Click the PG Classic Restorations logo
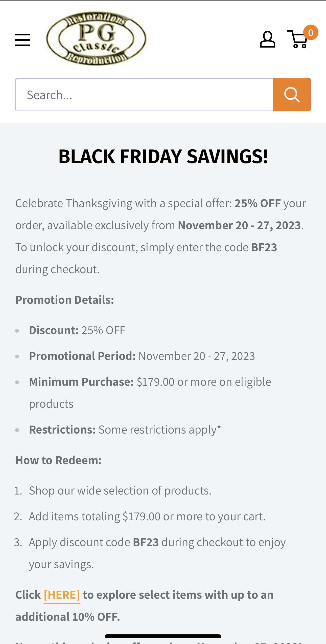 tap(96, 38)
